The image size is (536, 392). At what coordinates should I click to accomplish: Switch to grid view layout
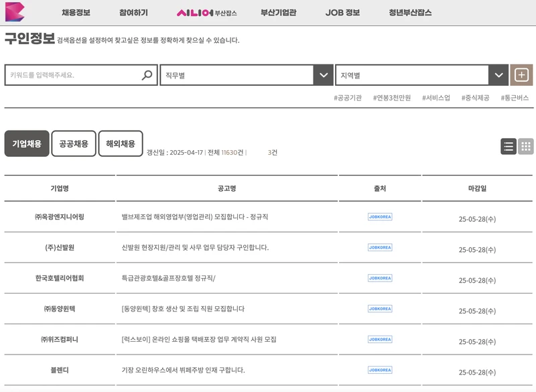(527, 147)
